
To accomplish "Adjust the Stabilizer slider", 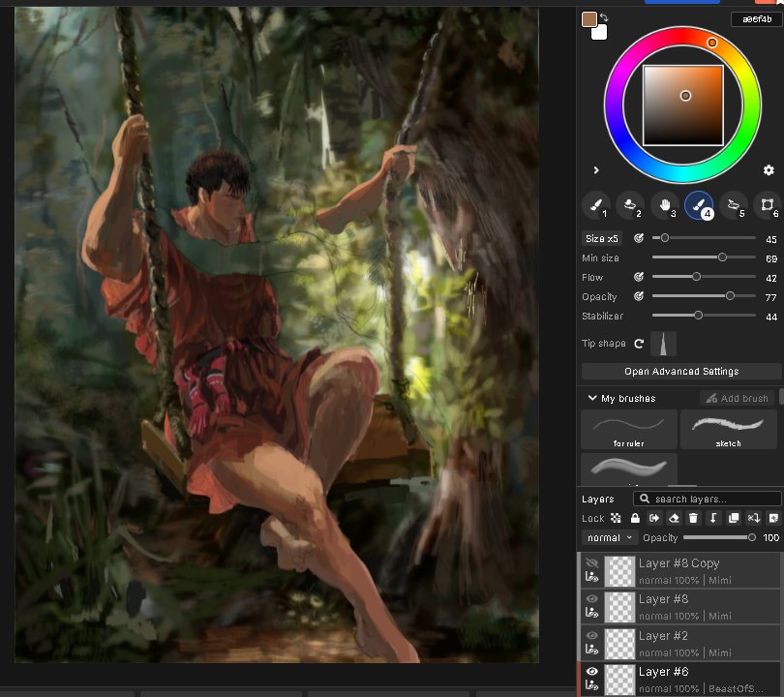I will point(704,316).
